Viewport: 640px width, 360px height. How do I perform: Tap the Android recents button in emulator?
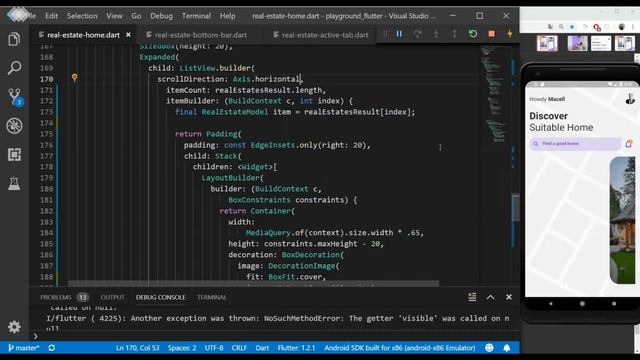pyautogui.click(x=614, y=303)
